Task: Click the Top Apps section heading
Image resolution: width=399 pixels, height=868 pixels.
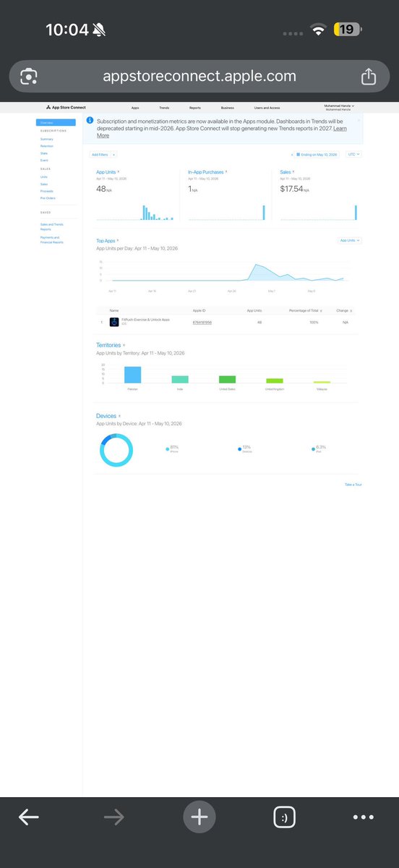Action: click(x=106, y=239)
